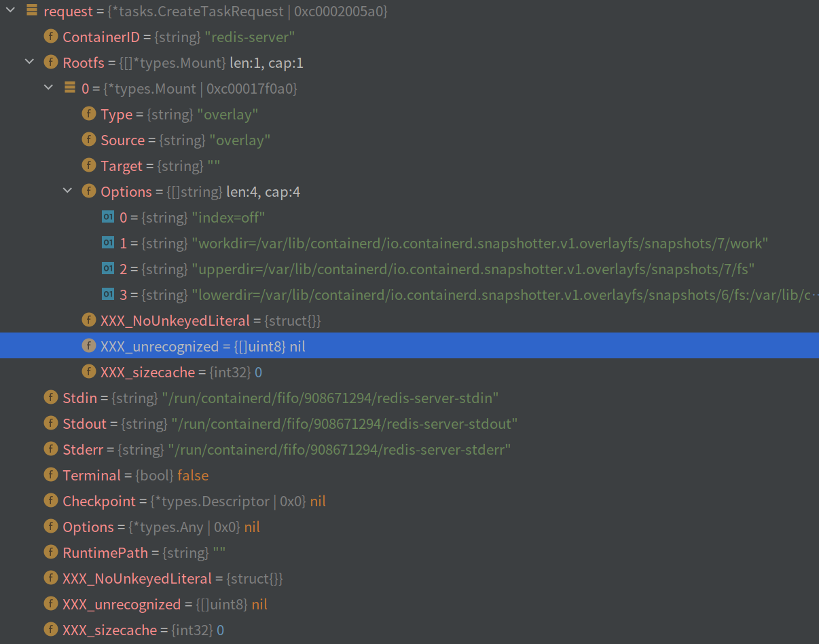Collapse the request variable node
Viewport: 819px width, 644px height.
tap(10, 11)
